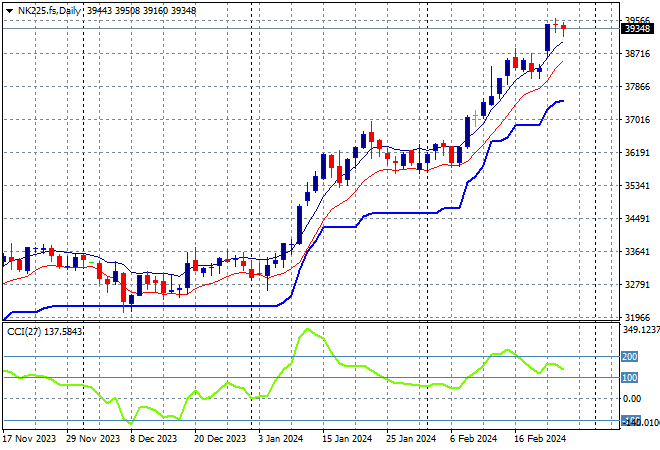The height and width of the screenshot is (450, 660).
Task: Click the 6 Feb 2024 date label
Action: click(x=474, y=439)
